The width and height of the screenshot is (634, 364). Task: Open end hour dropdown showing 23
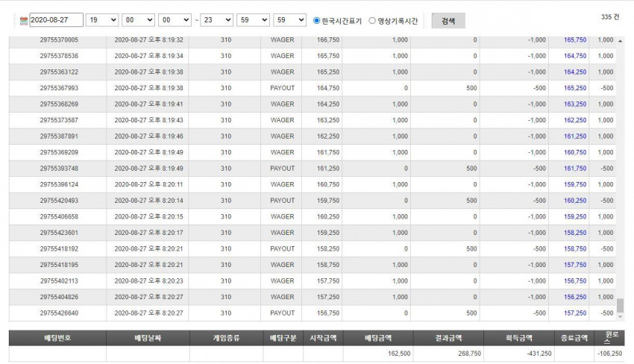click(217, 20)
